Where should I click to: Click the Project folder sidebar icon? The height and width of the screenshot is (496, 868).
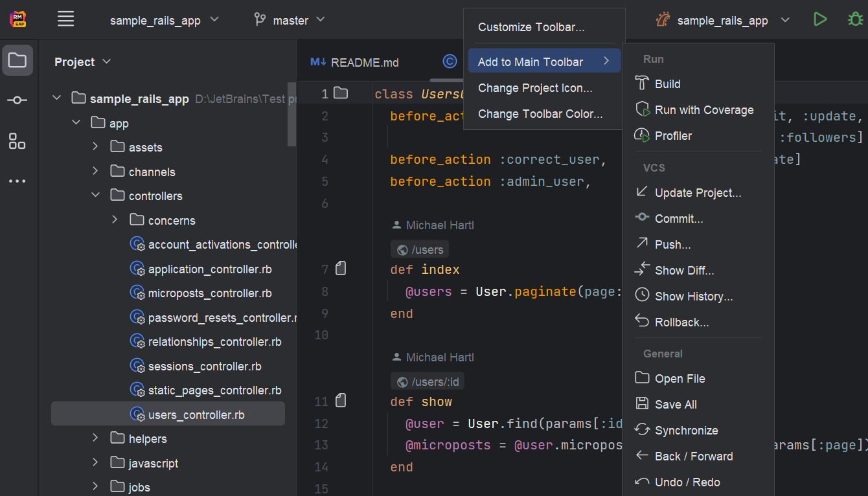pos(17,61)
